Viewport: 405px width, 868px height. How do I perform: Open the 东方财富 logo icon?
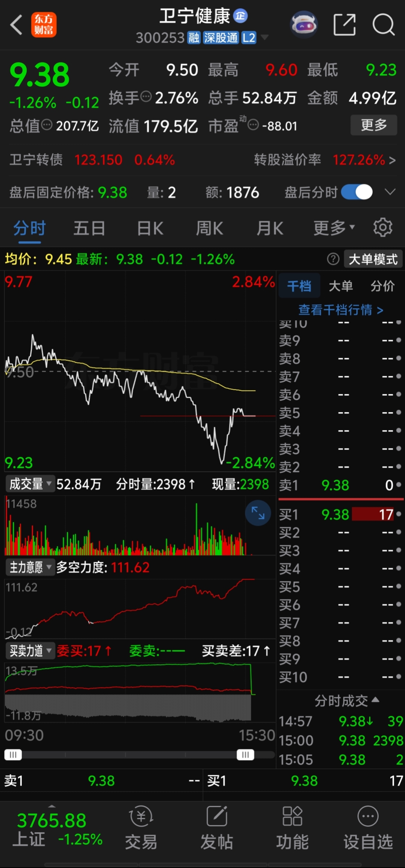[x=44, y=25]
